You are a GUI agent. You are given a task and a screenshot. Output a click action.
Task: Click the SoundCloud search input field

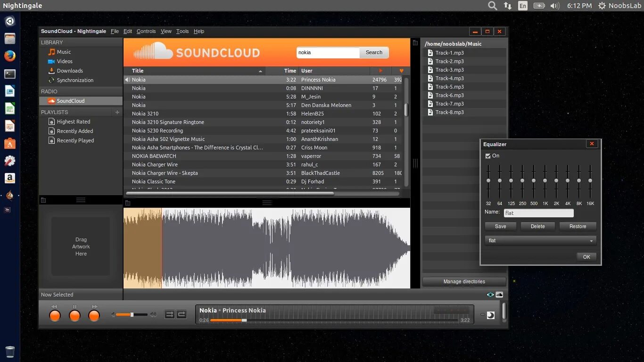[328, 52]
